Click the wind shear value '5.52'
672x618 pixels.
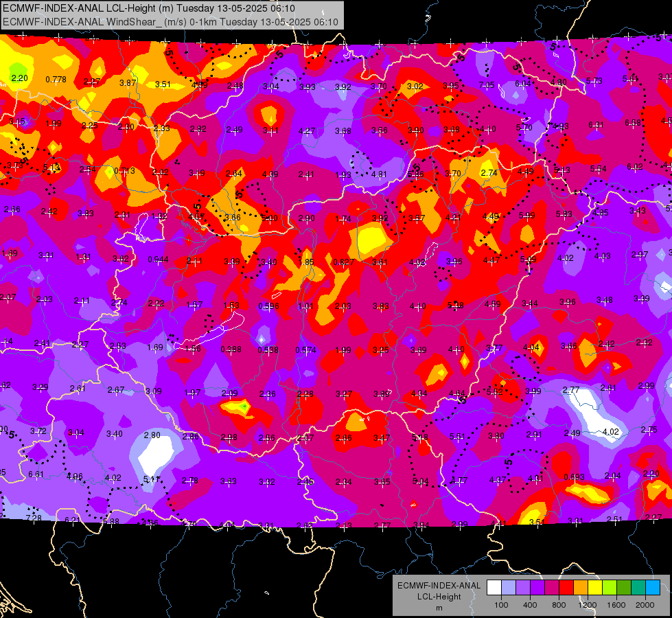[x=495, y=391]
